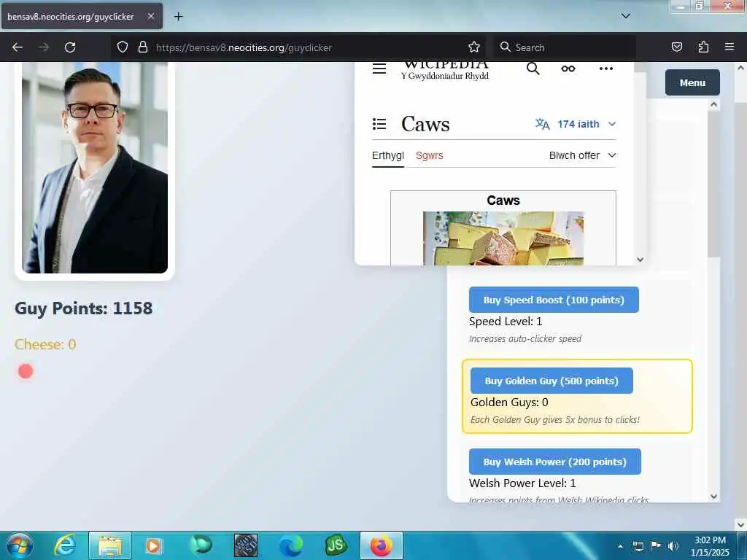Open Wicipedia sidebar hamburger menu
The height and width of the screenshot is (560, 747).
379,69
